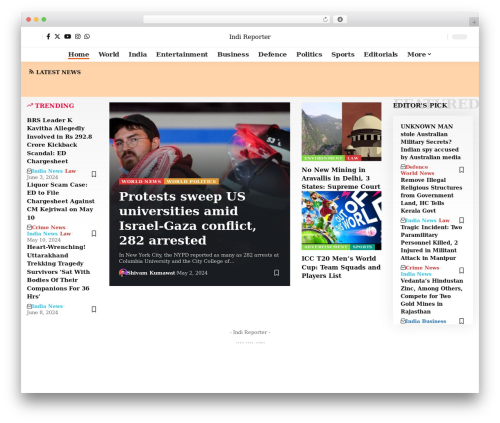Open Tragic Incident Two Paramilitary Personnel headline

[x=431, y=242]
